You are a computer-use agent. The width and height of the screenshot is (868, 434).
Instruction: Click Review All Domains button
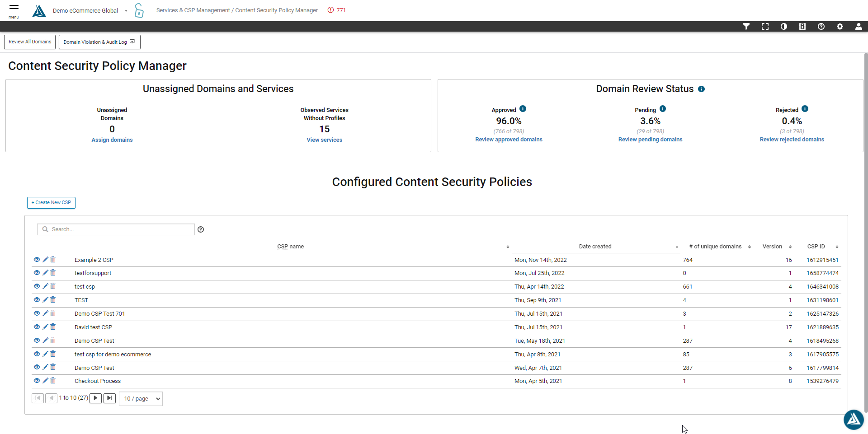30,42
